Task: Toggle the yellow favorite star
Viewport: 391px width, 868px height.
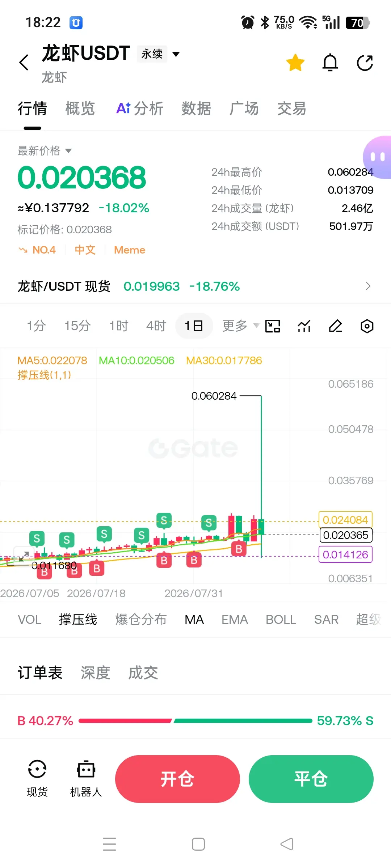Action: [x=295, y=63]
